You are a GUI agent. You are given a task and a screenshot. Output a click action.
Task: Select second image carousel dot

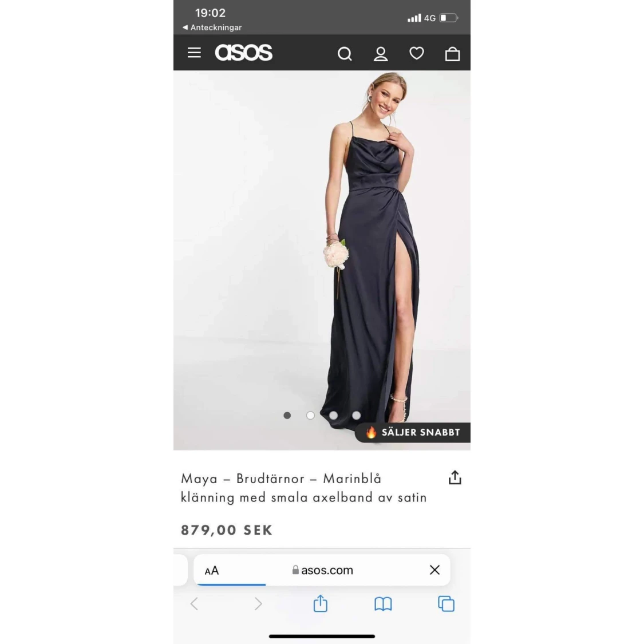click(310, 416)
